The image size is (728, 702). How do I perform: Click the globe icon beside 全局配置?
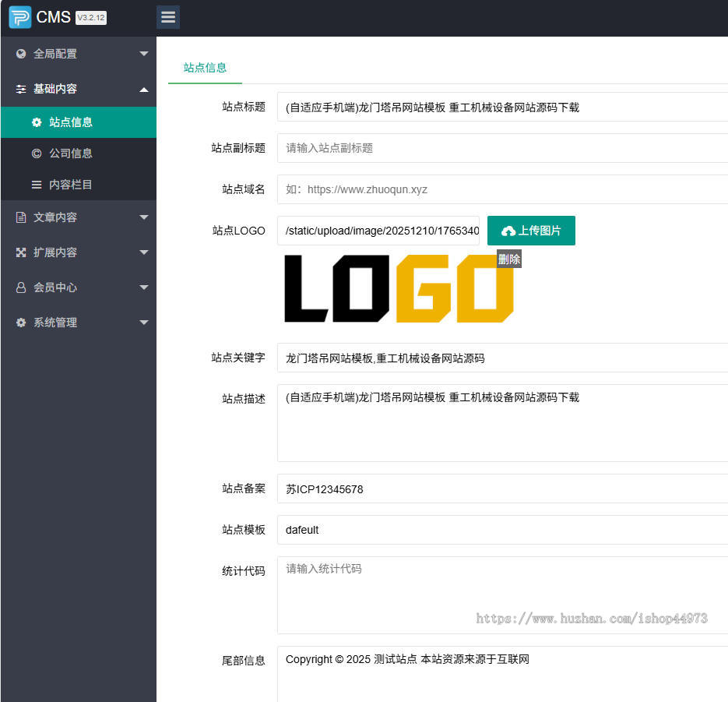click(21, 54)
